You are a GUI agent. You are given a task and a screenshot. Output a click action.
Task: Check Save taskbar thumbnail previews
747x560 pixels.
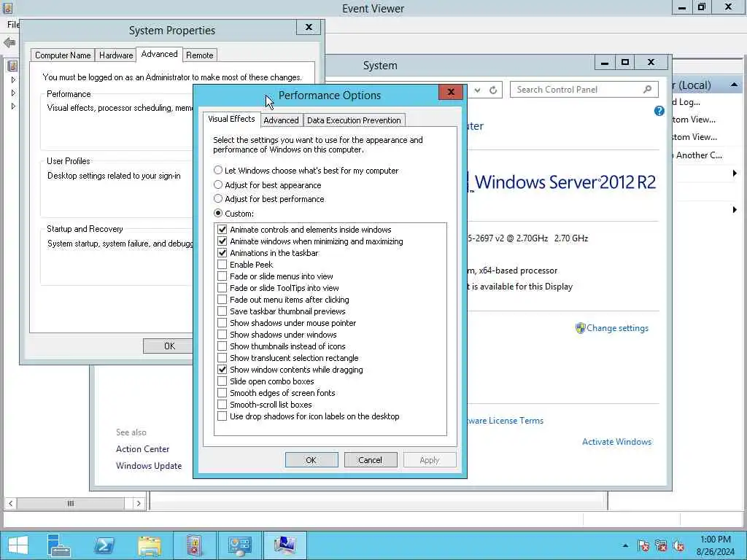pyautogui.click(x=222, y=311)
